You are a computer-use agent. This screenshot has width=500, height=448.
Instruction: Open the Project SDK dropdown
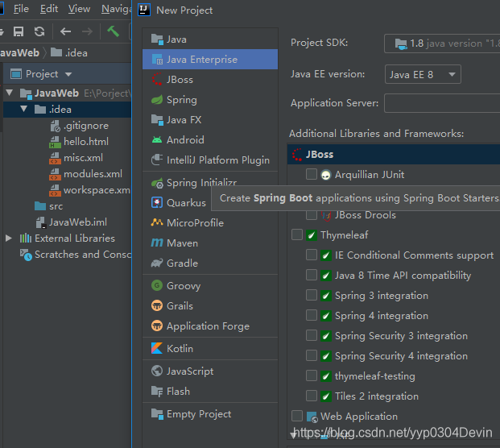441,44
